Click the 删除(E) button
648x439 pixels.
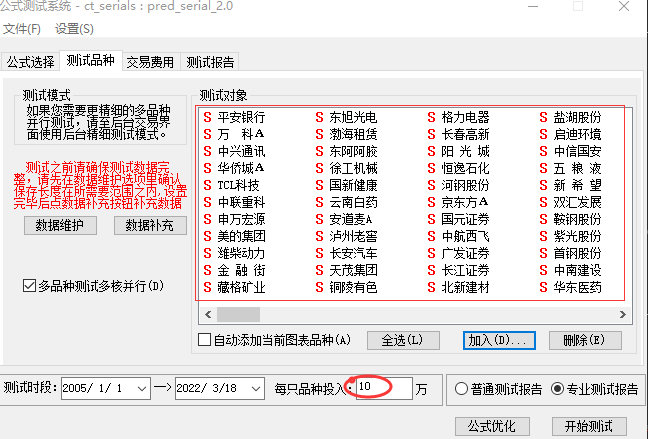point(585,340)
